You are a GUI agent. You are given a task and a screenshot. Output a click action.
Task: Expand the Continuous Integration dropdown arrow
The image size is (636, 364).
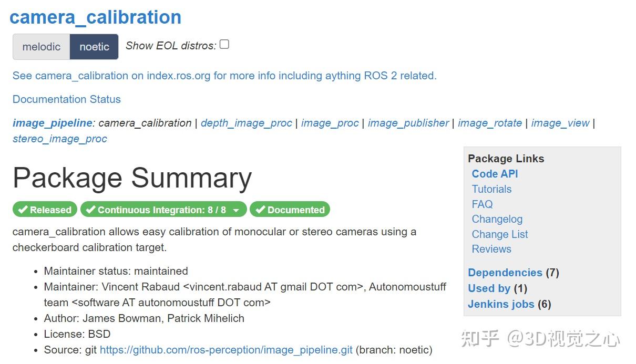(236, 211)
